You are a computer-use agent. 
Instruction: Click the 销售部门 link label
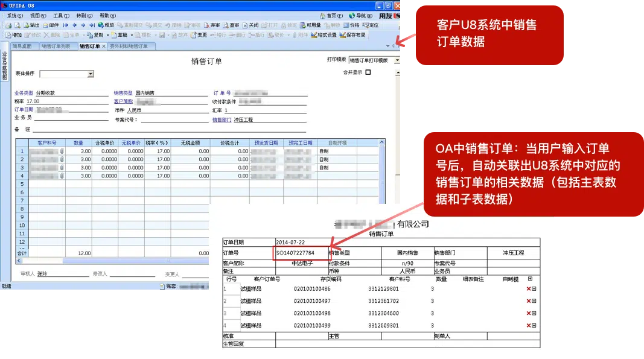222,120
